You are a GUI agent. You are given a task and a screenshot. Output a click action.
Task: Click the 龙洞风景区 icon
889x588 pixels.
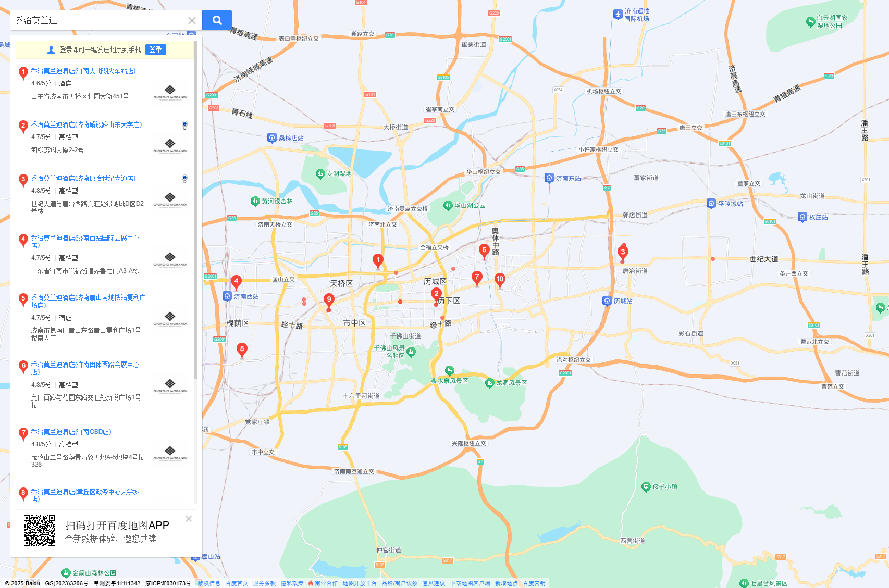tap(489, 383)
